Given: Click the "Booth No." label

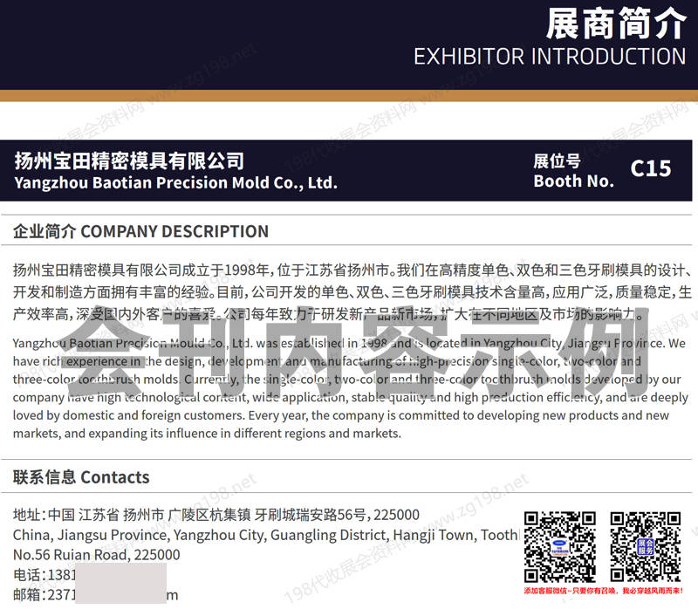Looking at the screenshot, I should [x=573, y=181].
